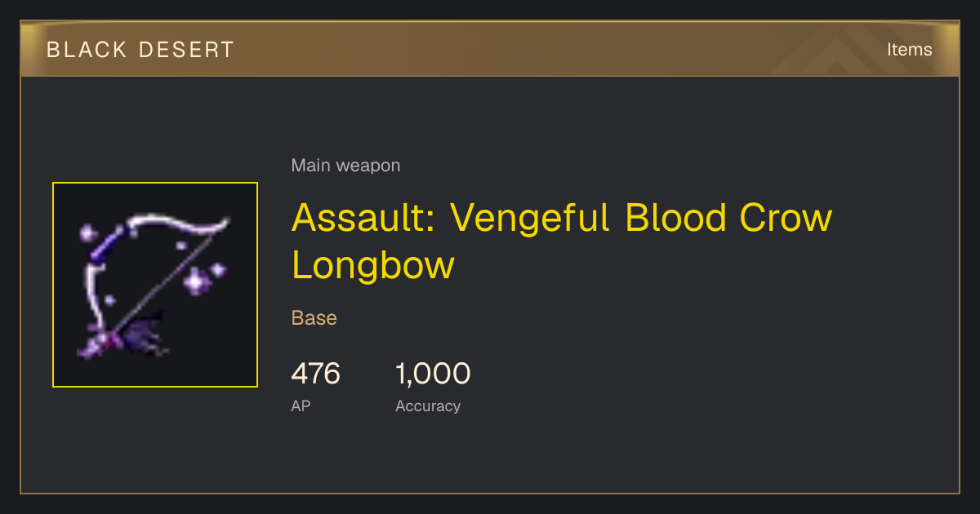The width and height of the screenshot is (980, 514).
Task: Click the large purple sparkle on bow icon
Action: pos(197,282)
